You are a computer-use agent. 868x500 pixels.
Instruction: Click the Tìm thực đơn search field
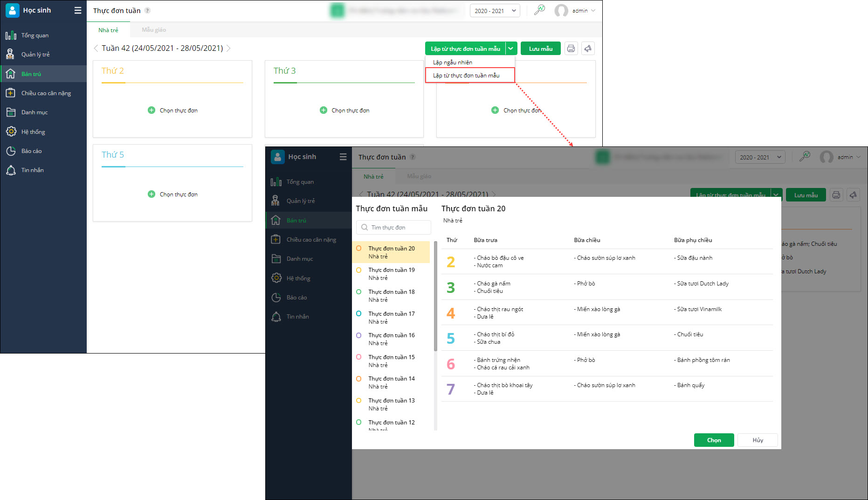(393, 228)
